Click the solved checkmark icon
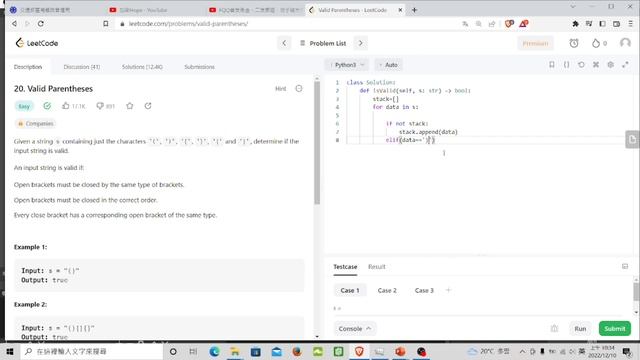The height and width of the screenshot is (360, 640). [47, 106]
